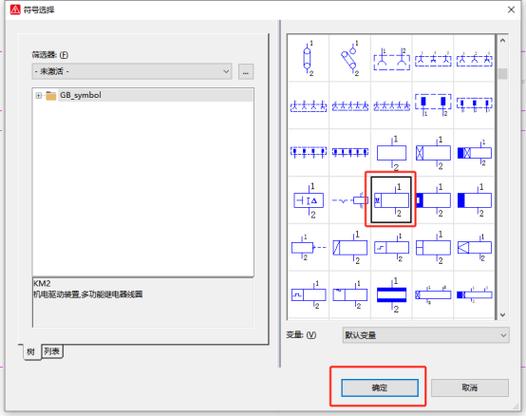Confirm selection with the 确定 button
This screenshot has width=526, height=416.
coord(380,388)
